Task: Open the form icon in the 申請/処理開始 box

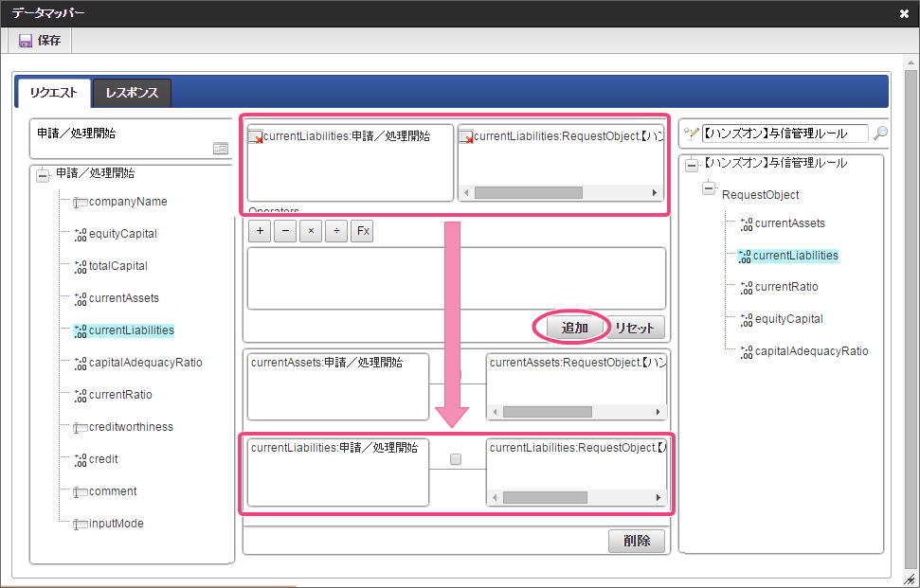Action: pyautogui.click(x=221, y=149)
